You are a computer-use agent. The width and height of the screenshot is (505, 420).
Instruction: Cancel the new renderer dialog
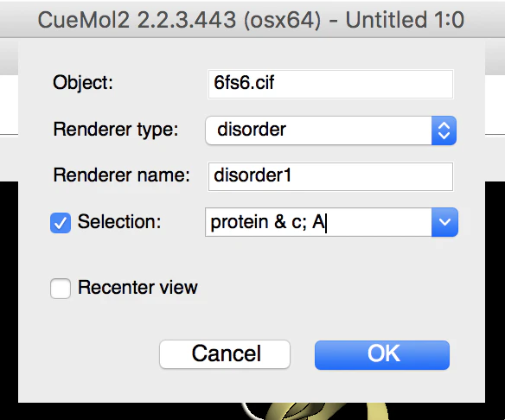[x=225, y=354]
